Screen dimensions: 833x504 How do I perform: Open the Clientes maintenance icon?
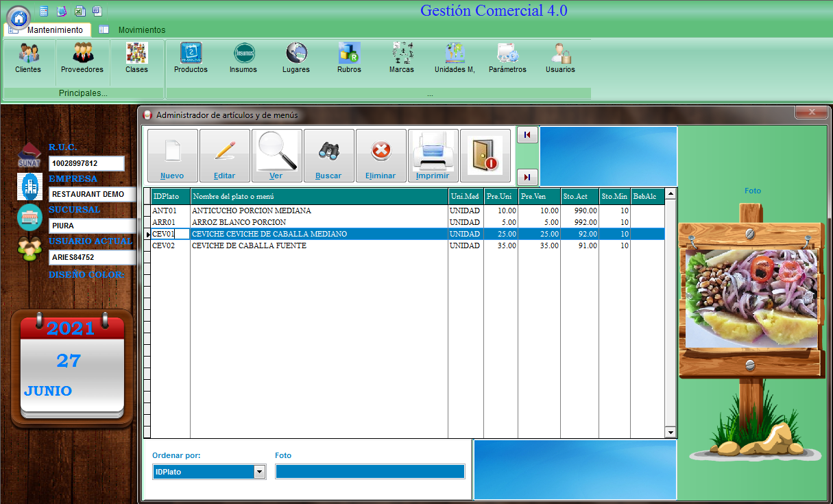[28, 58]
